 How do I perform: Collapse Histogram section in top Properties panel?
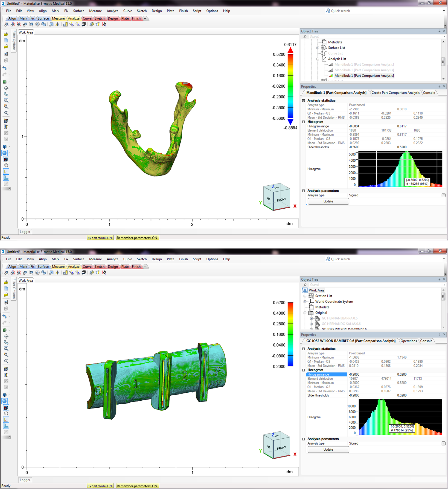coord(303,122)
